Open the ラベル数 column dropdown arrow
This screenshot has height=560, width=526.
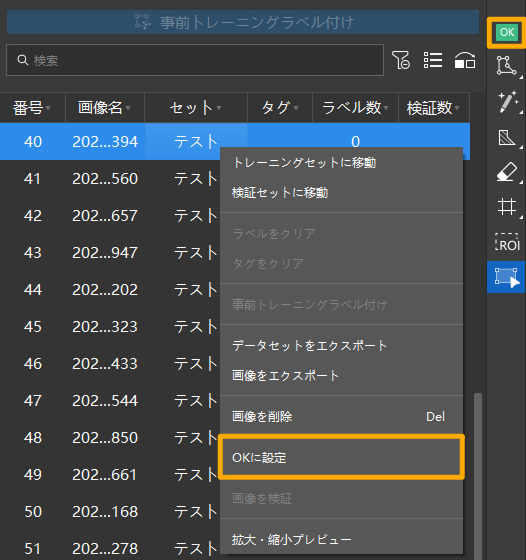(x=386, y=108)
